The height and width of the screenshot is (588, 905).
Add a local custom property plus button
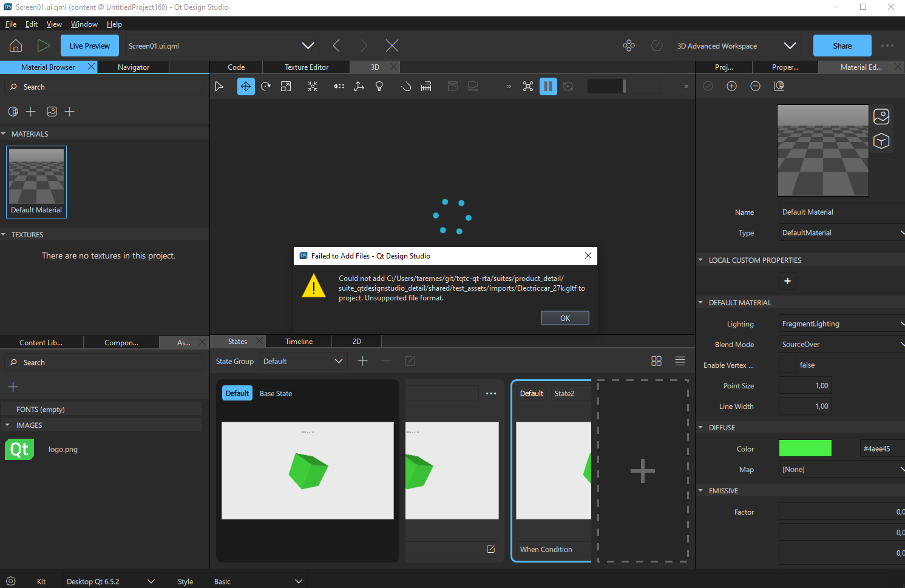(787, 281)
